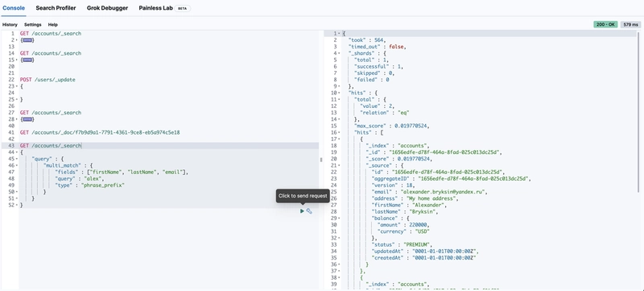Click the 579 ms response time badge
This screenshot has height=291, width=644.
630,25
